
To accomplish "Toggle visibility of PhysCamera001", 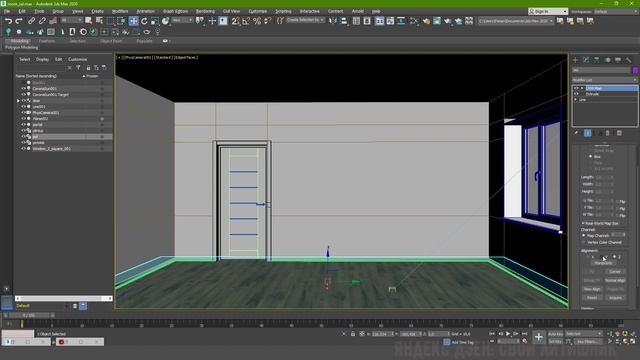I will pyautogui.click(x=23, y=113).
